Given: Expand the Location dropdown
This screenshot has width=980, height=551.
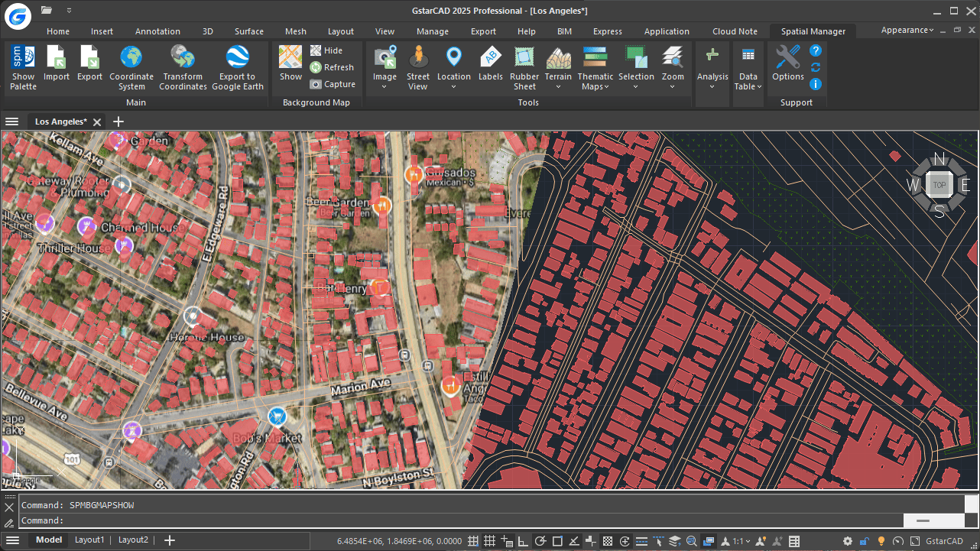Looking at the screenshot, I should 453,86.
